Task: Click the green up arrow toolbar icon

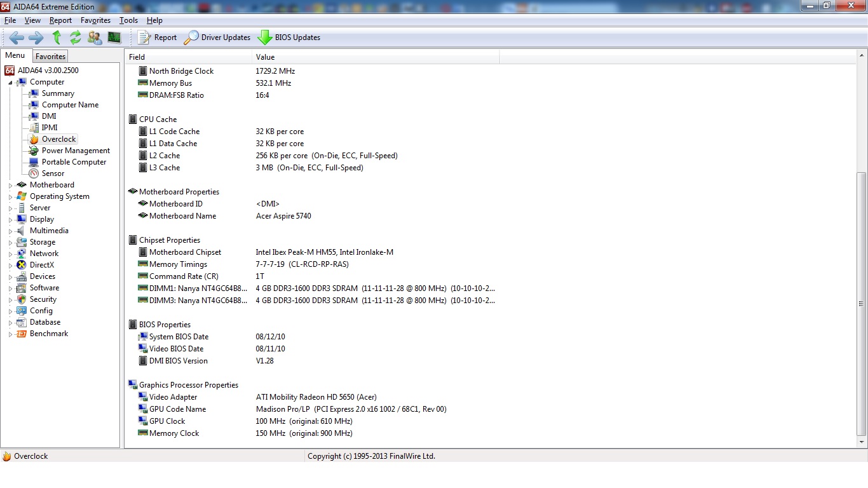Action: [x=57, y=37]
